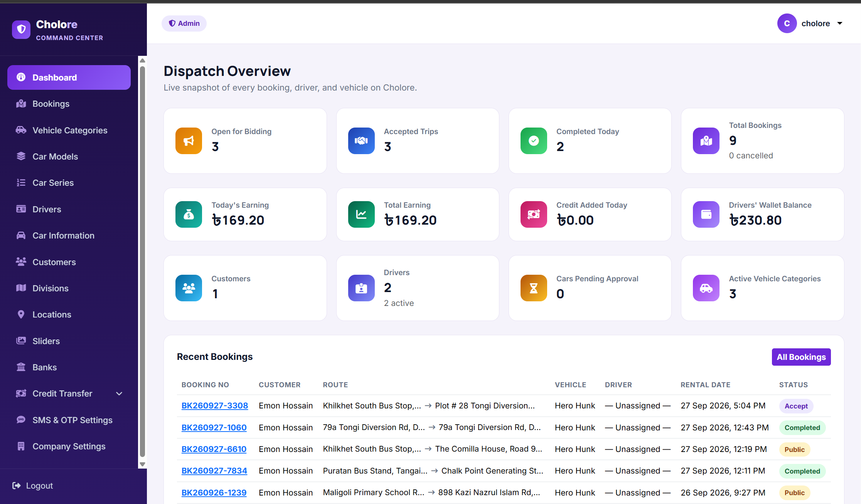Click the Cholore shield logo icon
Screen dimensions: 861x504
coord(21,30)
